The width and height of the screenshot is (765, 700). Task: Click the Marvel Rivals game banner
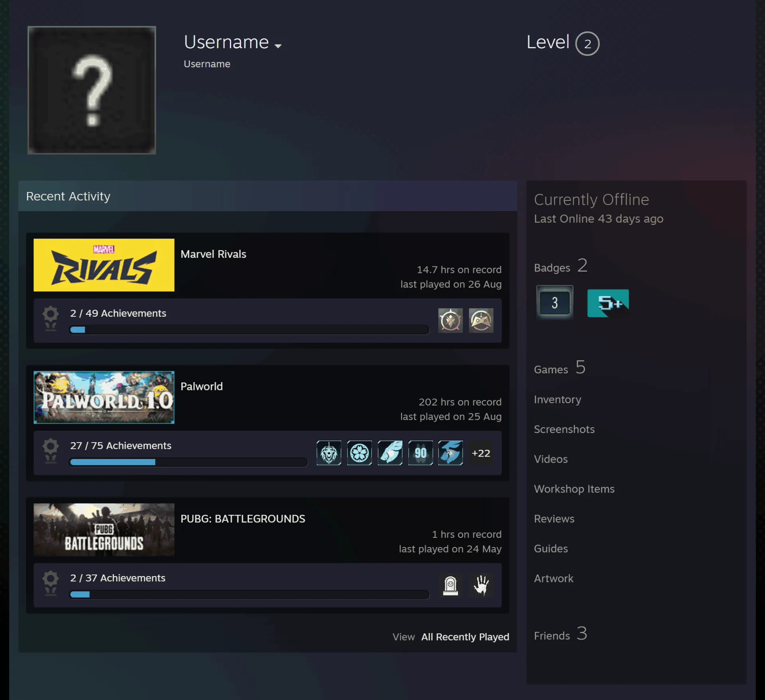click(x=104, y=265)
